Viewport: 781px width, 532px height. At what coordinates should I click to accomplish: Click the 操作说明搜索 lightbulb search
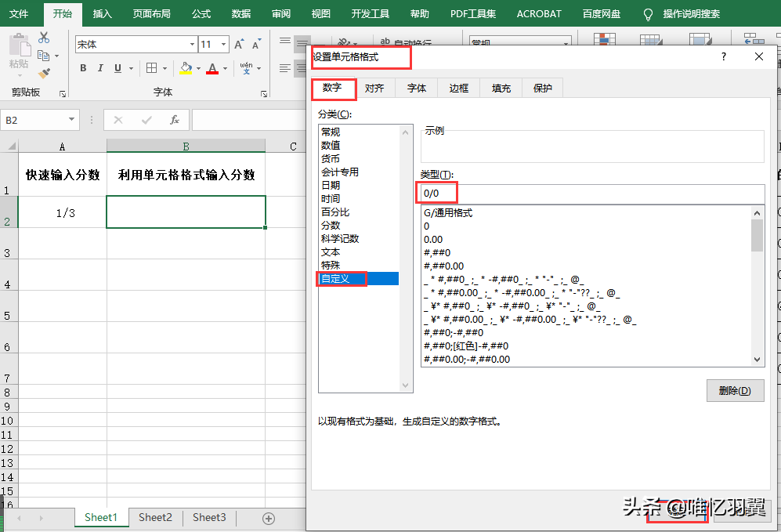pyautogui.click(x=682, y=14)
